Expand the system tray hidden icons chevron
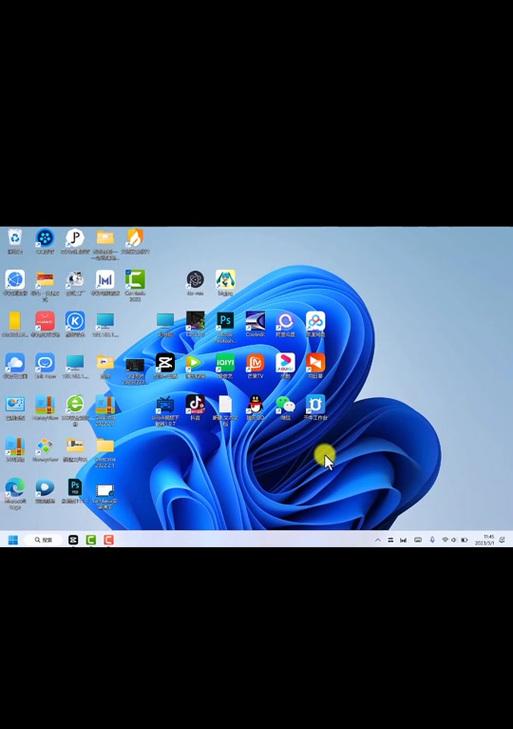The width and height of the screenshot is (513, 729). pos(378,540)
